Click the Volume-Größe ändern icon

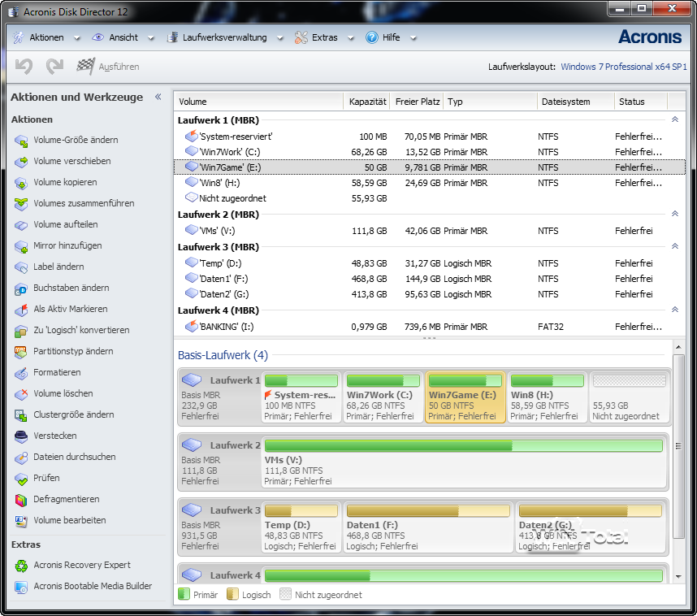(x=21, y=141)
